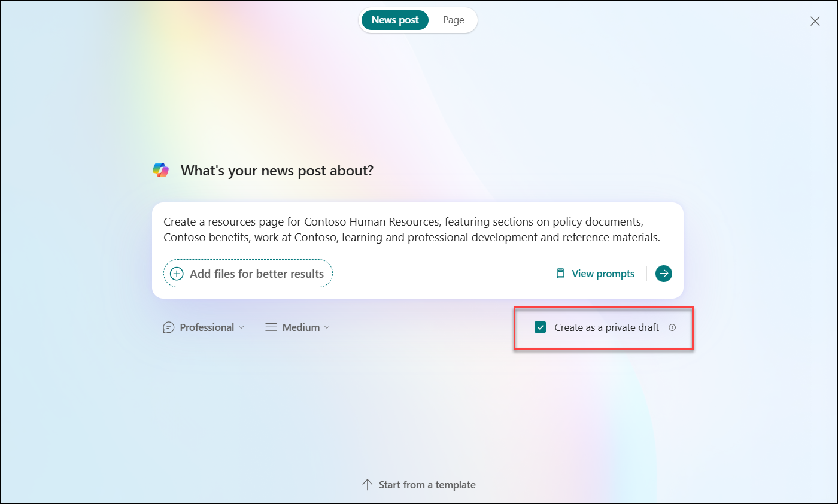Click the lines icon beside Medium
The height and width of the screenshot is (504, 838).
click(x=271, y=327)
